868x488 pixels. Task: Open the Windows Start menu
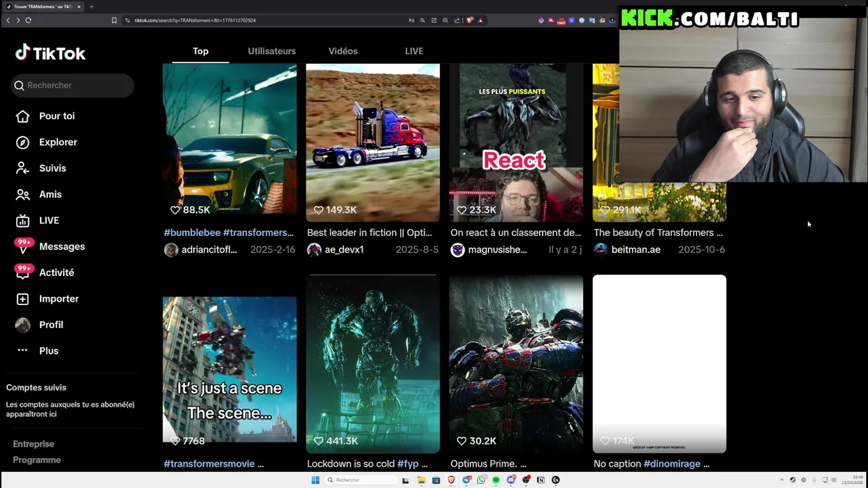[315, 480]
